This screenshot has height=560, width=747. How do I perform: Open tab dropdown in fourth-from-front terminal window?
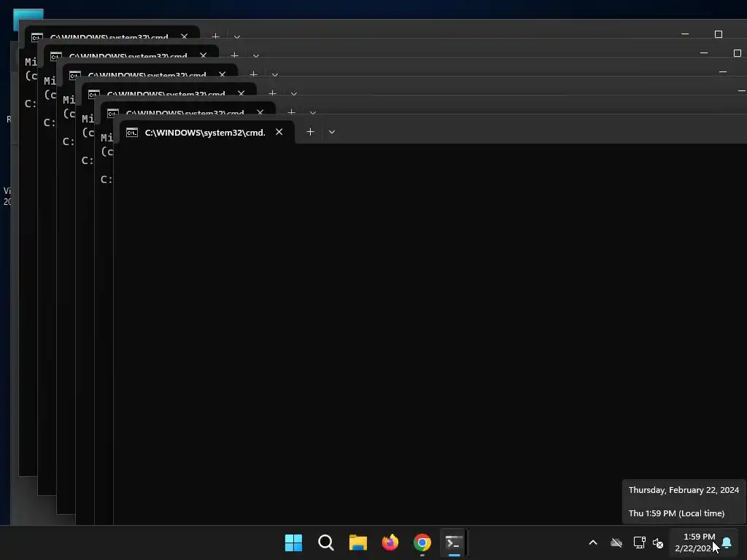click(274, 74)
